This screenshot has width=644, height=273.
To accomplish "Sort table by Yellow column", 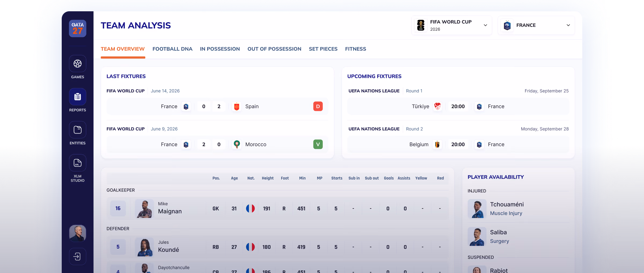I will (x=421, y=178).
